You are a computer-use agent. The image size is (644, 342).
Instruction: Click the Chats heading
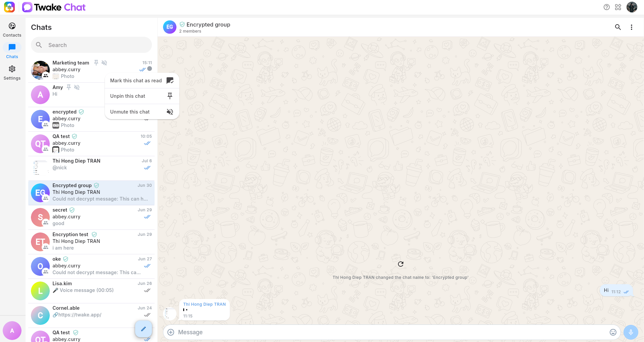click(x=41, y=28)
